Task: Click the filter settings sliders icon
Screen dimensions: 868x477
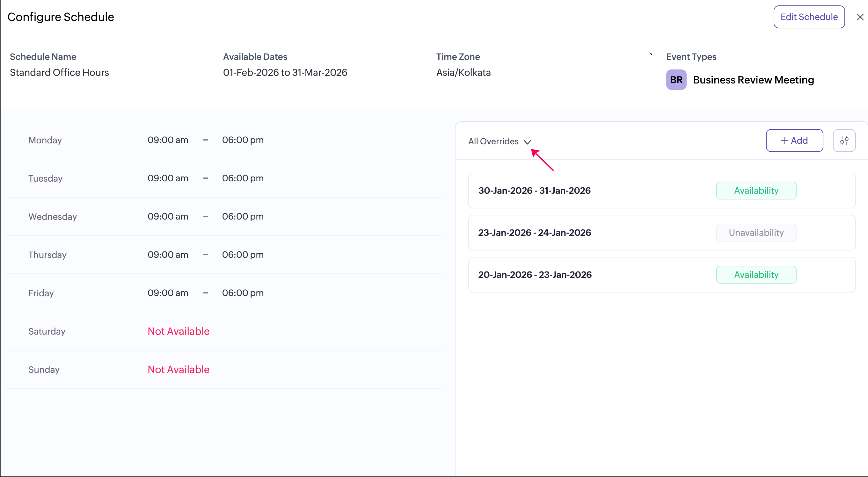Action: point(844,141)
